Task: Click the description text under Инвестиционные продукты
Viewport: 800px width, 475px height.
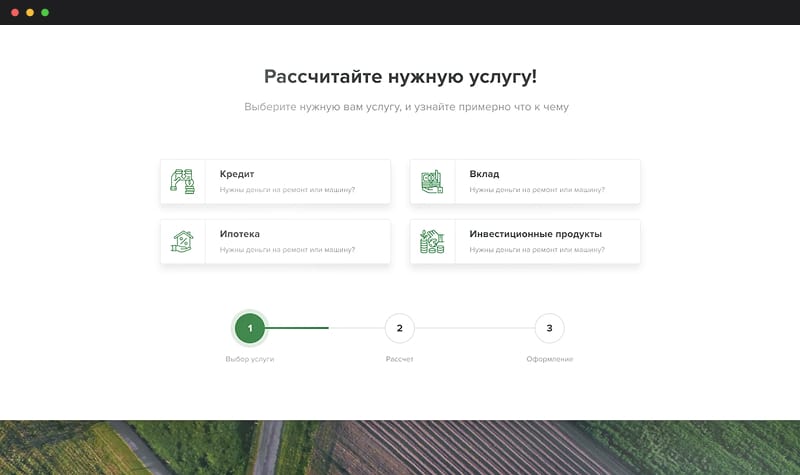Action: click(x=536, y=249)
